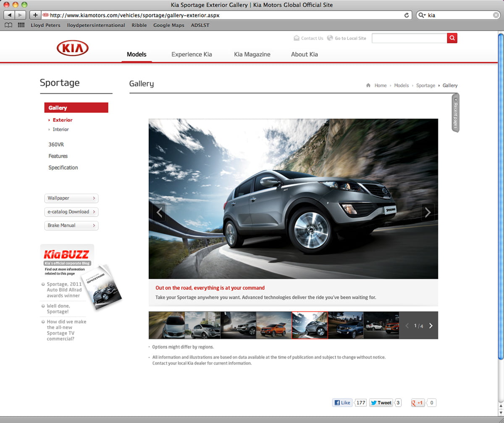
Task: Expand the Recent pages side tab
Action: 455,113
